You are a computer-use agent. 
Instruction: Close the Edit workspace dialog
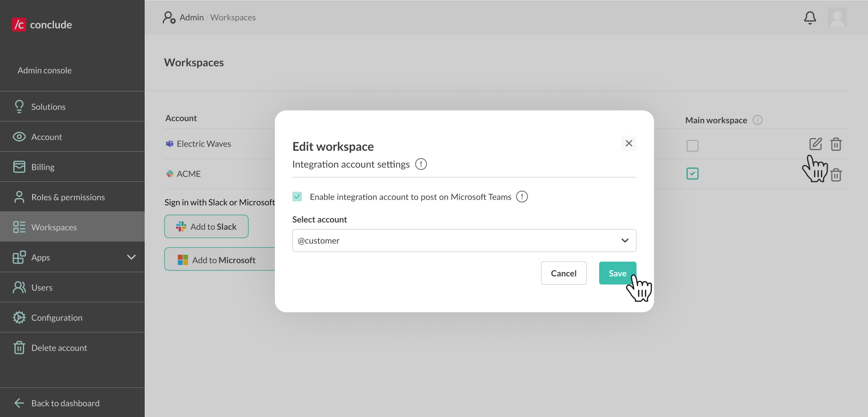click(629, 143)
